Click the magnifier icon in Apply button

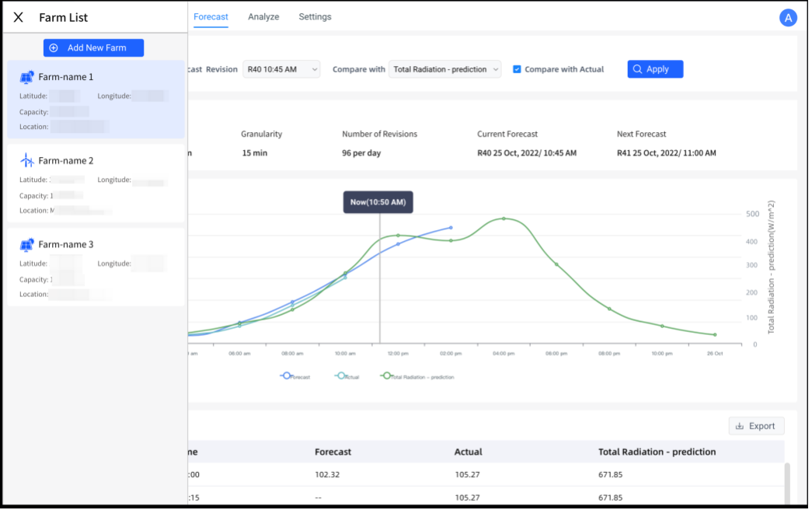[637, 69]
